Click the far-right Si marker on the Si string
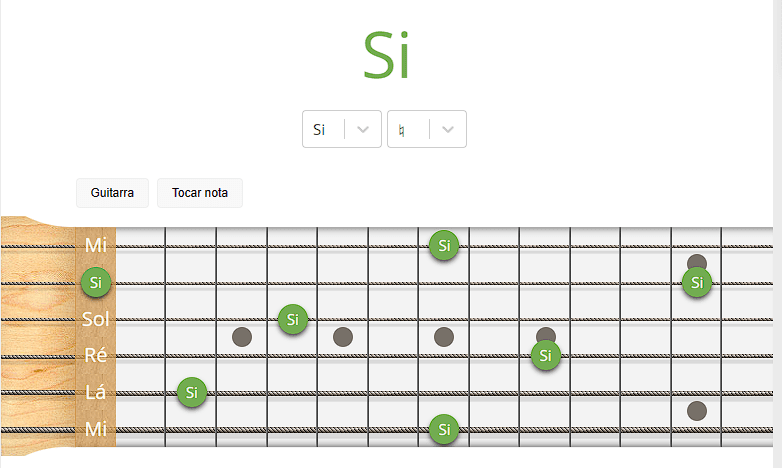Image resolution: width=782 pixels, height=468 pixels. [696, 283]
